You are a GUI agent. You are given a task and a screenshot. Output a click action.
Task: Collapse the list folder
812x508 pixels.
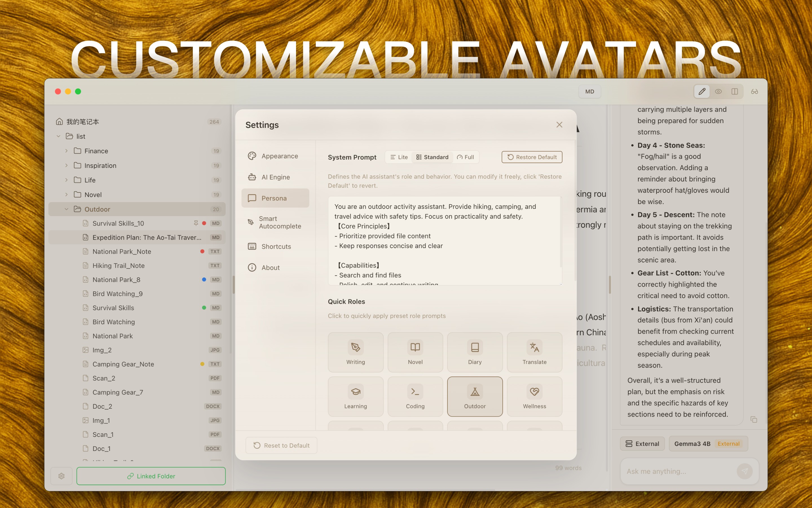coord(58,136)
